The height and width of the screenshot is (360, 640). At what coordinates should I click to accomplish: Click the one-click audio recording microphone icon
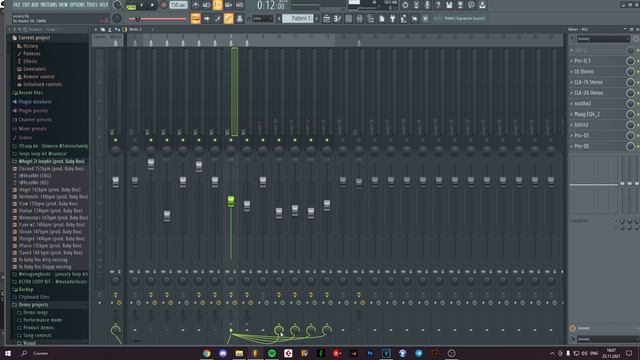coord(427,5)
